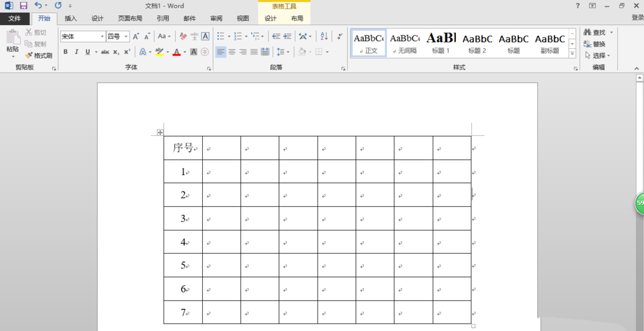The image size is (644, 331).
Task: Click 登录 (Sign in) link
Action: point(637,19)
